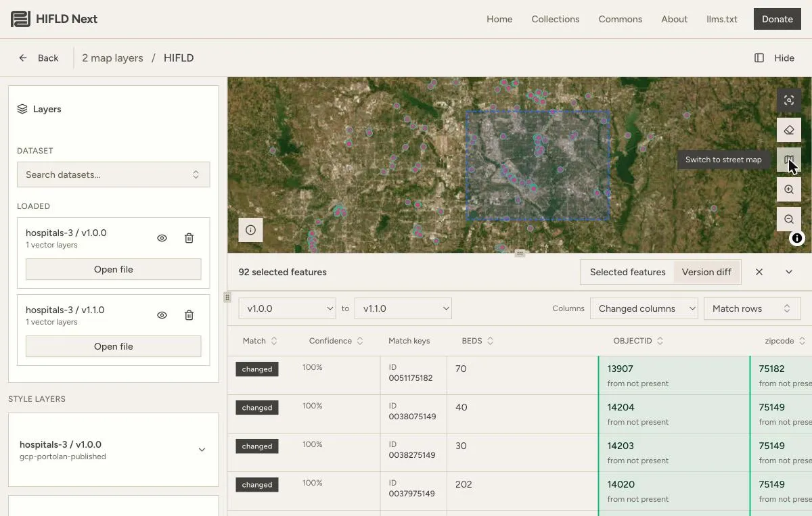The width and height of the screenshot is (812, 516).
Task: Toggle visibility of hospitals-3 / v1.1.0 layer
Action: (x=162, y=315)
